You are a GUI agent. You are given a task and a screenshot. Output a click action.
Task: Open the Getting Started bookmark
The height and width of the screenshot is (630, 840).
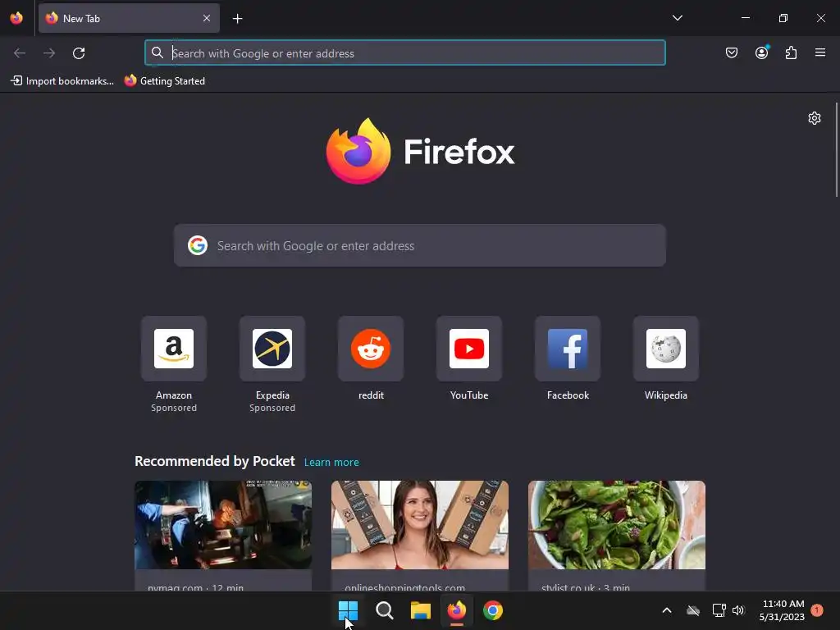(x=165, y=81)
